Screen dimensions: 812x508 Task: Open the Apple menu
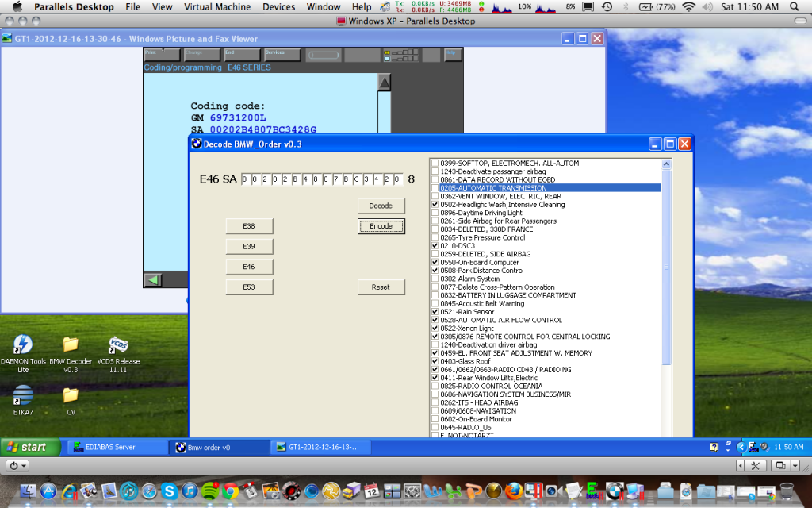[17, 6]
